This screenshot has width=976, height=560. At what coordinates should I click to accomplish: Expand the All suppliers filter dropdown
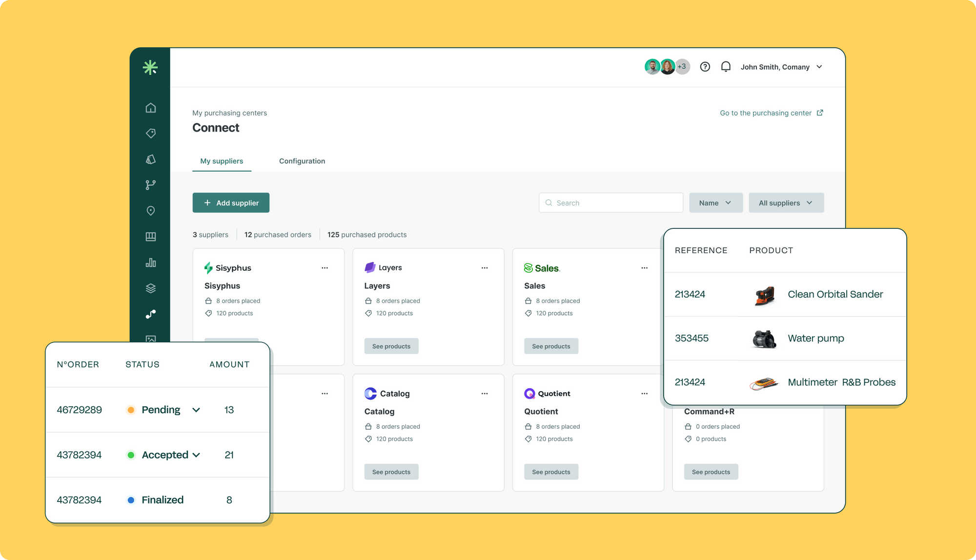click(x=786, y=202)
